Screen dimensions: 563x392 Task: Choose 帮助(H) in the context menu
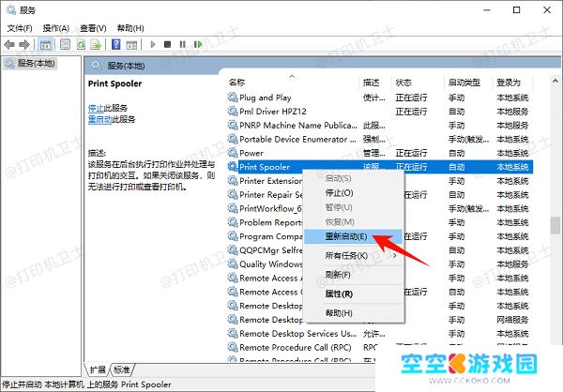click(x=354, y=313)
